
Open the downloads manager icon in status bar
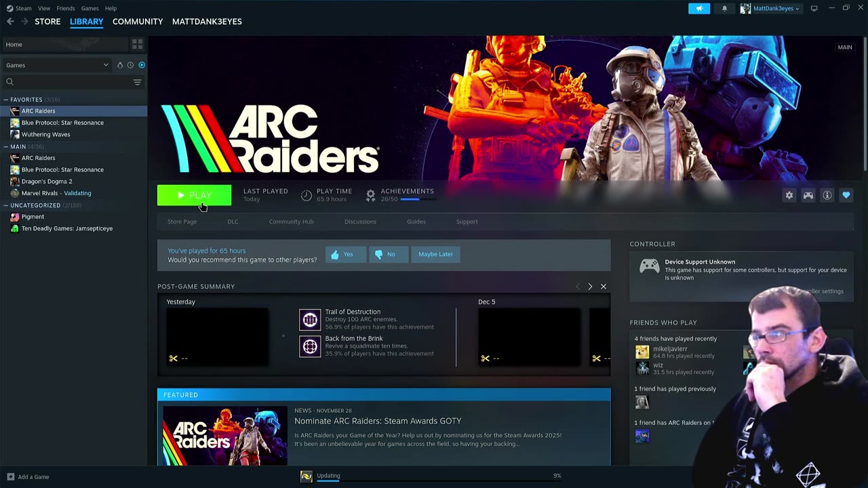[x=307, y=476]
